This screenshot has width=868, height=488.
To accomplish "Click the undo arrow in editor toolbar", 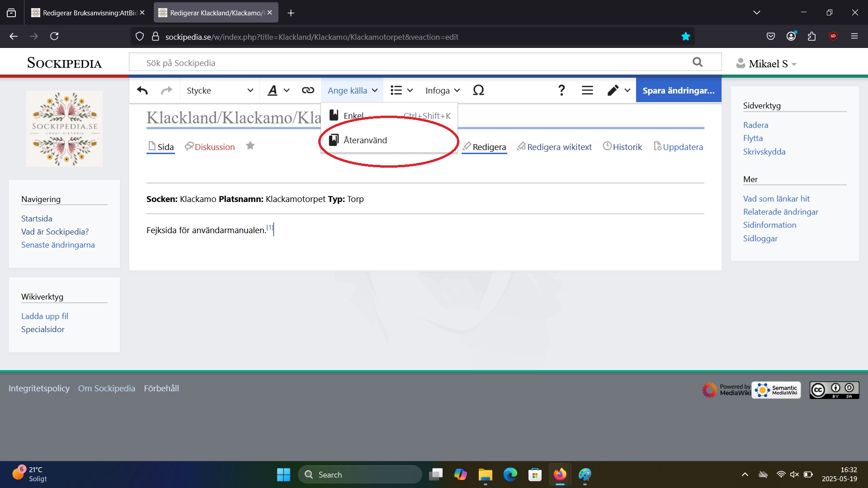I will pyautogui.click(x=142, y=90).
